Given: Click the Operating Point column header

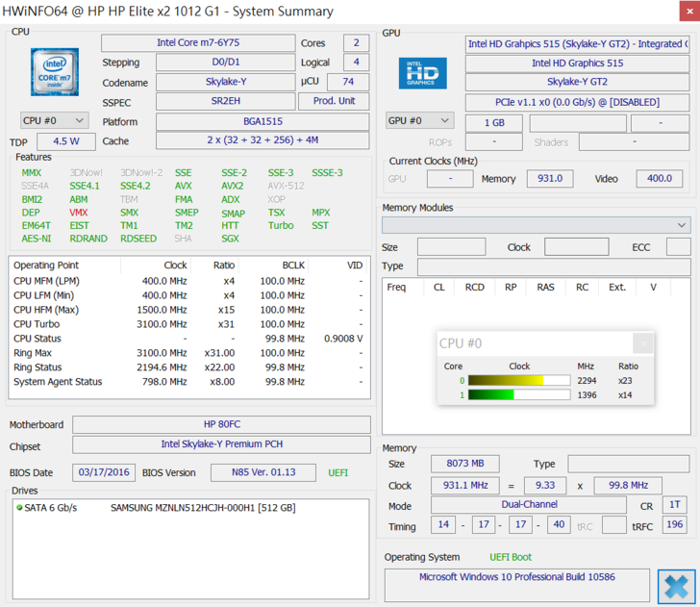Looking at the screenshot, I should pos(46,265).
